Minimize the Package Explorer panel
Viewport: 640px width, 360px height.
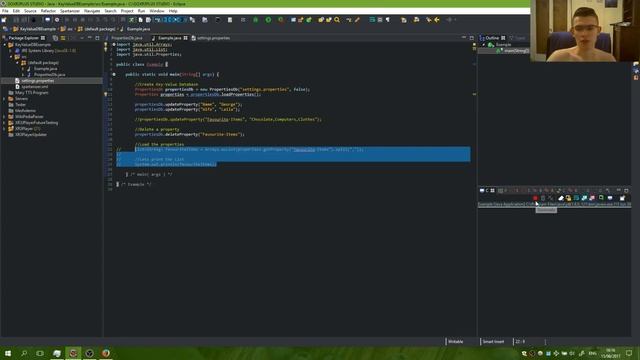(x=90, y=38)
